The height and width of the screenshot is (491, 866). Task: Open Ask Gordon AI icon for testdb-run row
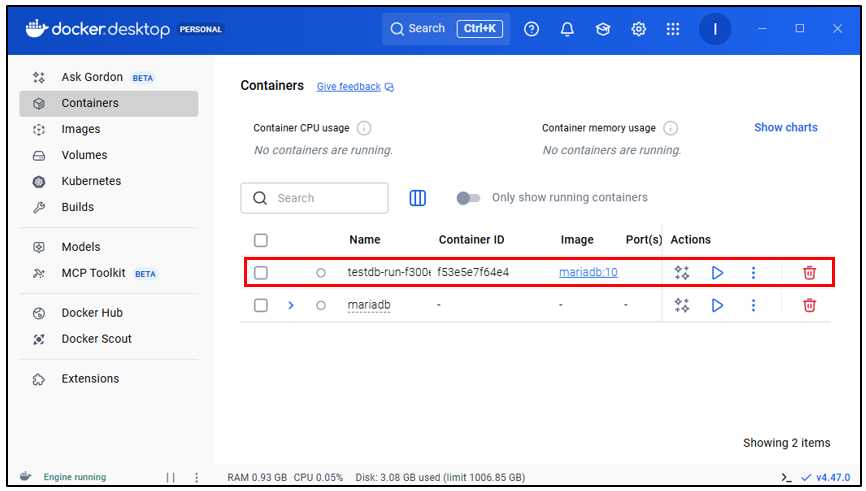point(682,272)
